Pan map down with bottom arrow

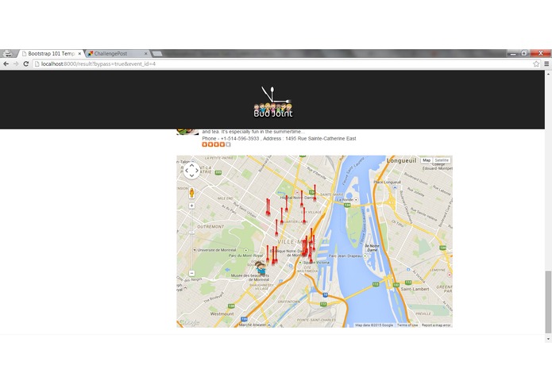192,176
